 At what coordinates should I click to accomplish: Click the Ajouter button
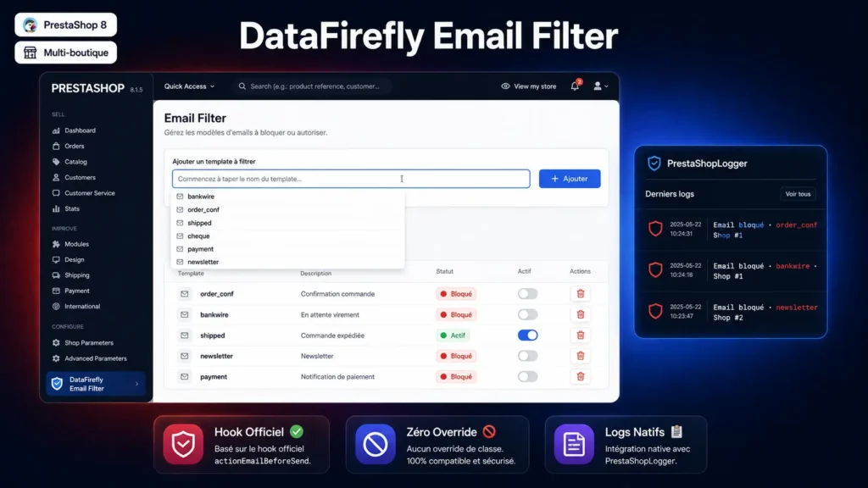pyautogui.click(x=570, y=179)
